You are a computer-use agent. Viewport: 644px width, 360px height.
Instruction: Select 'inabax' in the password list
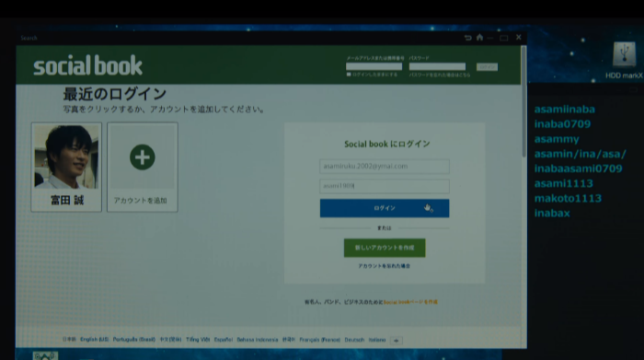click(x=552, y=214)
